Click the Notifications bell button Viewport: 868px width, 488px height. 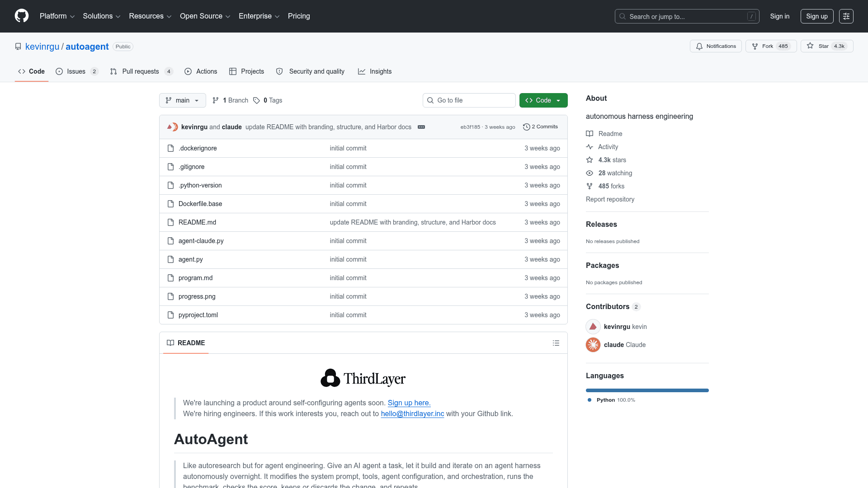[x=716, y=46]
